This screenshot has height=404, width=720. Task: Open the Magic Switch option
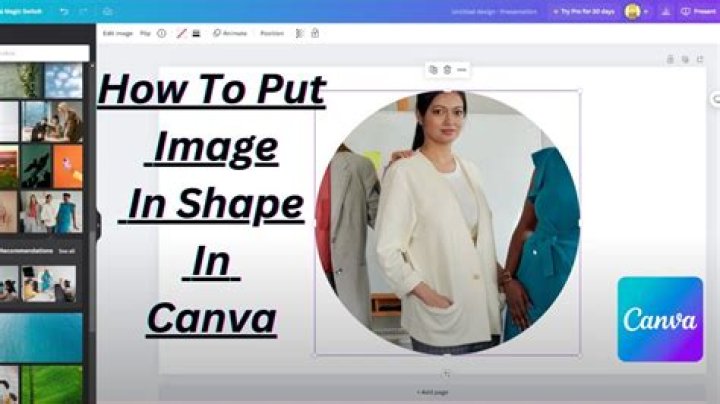pos(21,11)
